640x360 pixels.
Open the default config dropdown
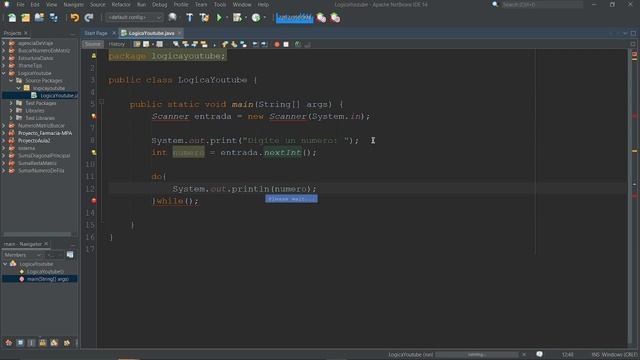[x=134, y=18]
